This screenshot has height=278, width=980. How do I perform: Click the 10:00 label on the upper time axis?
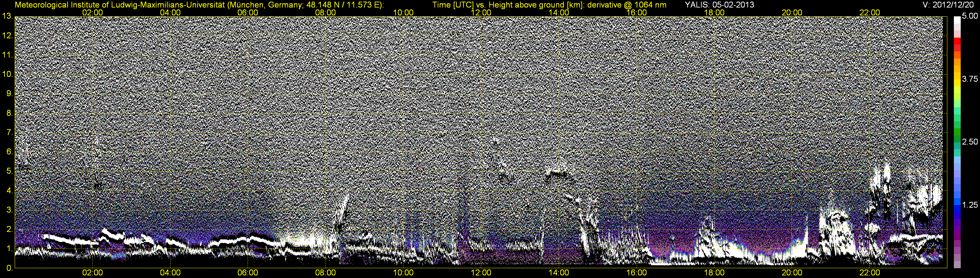403,12
